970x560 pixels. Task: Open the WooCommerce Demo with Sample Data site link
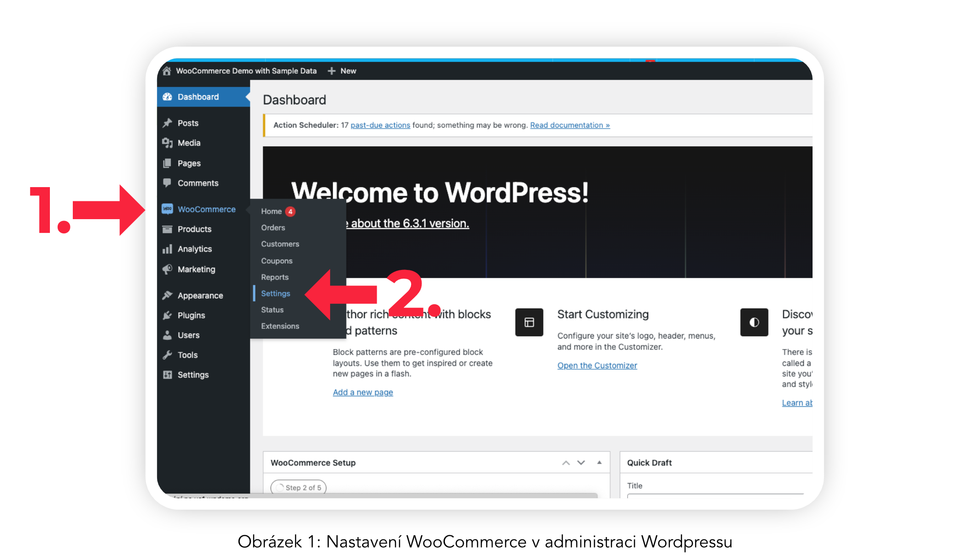coord(246,71)
